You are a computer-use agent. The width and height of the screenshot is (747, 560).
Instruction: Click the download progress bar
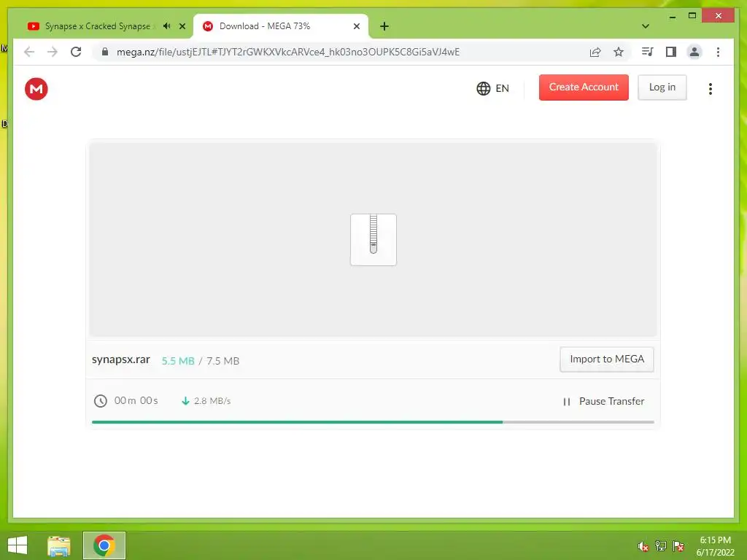click(x=373, y=422)
